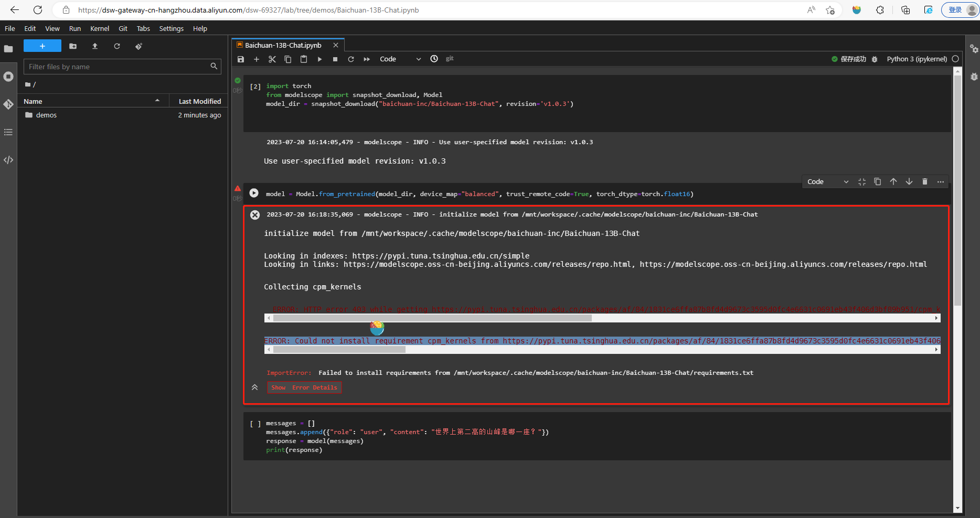Open the View menu
The height and width of the screenshot is (518, 980).
click(52, 28)
